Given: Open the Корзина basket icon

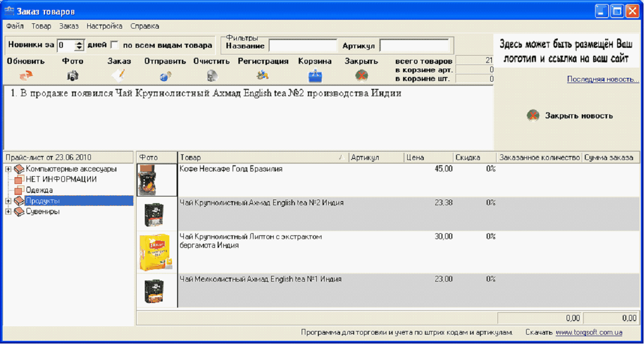Looking at the screenshot, I should tap(315, 76).
